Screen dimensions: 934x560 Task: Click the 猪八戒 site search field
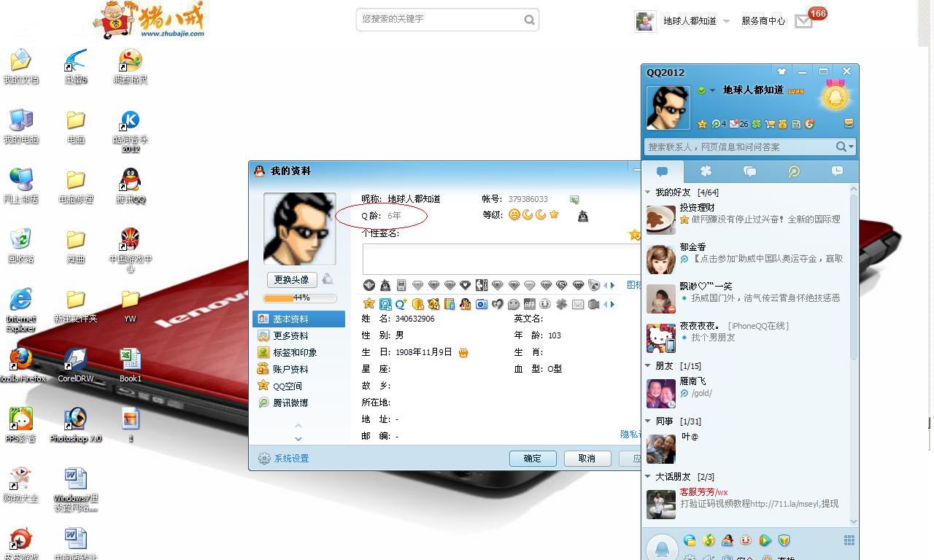point(440,19)
